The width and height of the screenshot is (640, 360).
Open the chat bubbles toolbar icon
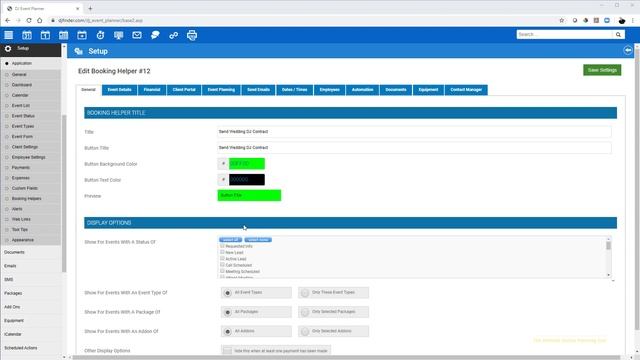click(x=155, y=35)
